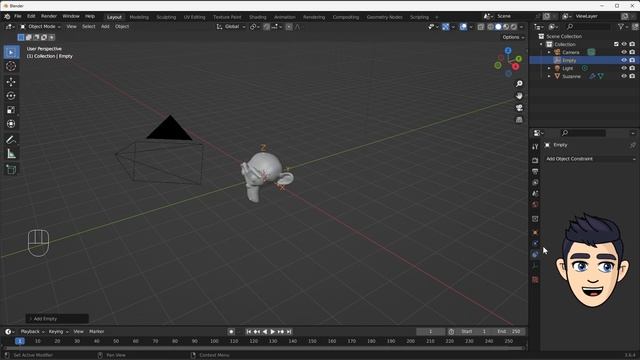Disable Suzanne in renders camera icon
Screen dimensions: 640x360
(632, 76)
